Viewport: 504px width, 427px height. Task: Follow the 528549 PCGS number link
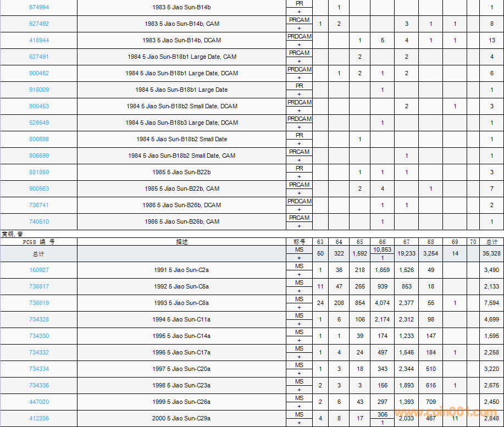point(39,123)
